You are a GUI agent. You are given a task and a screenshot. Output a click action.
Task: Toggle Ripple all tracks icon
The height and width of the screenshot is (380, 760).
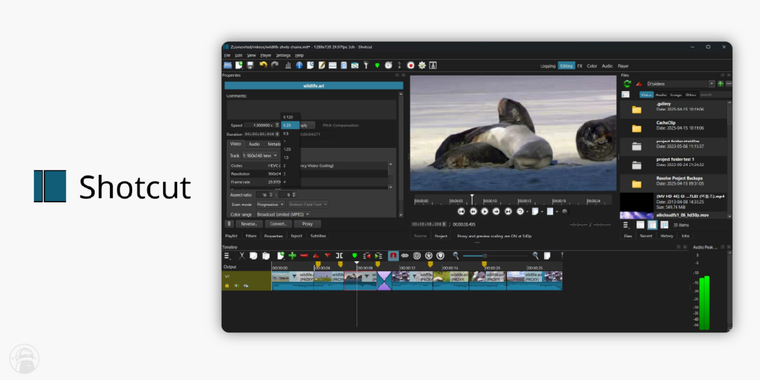click(428, 255)
